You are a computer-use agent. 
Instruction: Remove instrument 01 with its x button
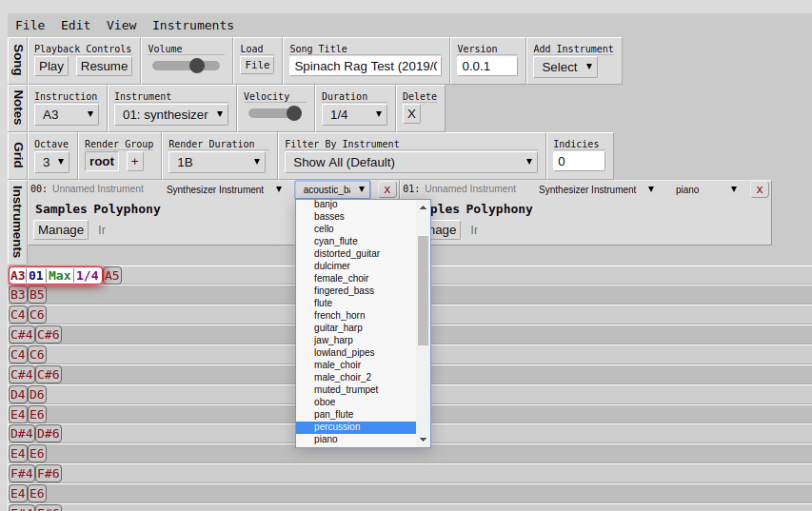760,189
